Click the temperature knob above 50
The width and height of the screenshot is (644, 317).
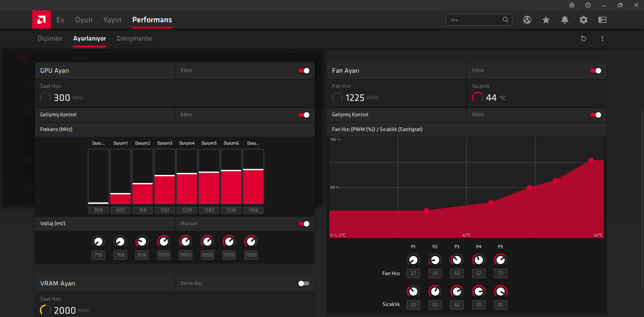tap(435, 291)
